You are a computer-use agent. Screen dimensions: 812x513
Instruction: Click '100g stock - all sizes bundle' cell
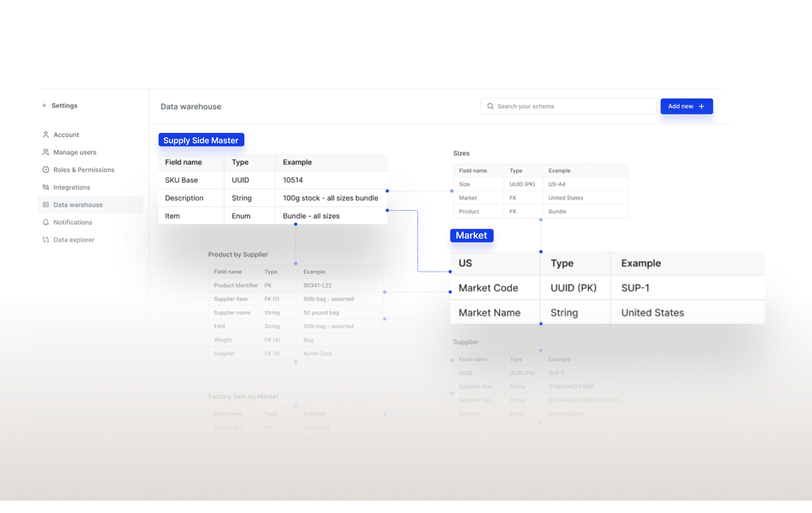tap(331, 198)
